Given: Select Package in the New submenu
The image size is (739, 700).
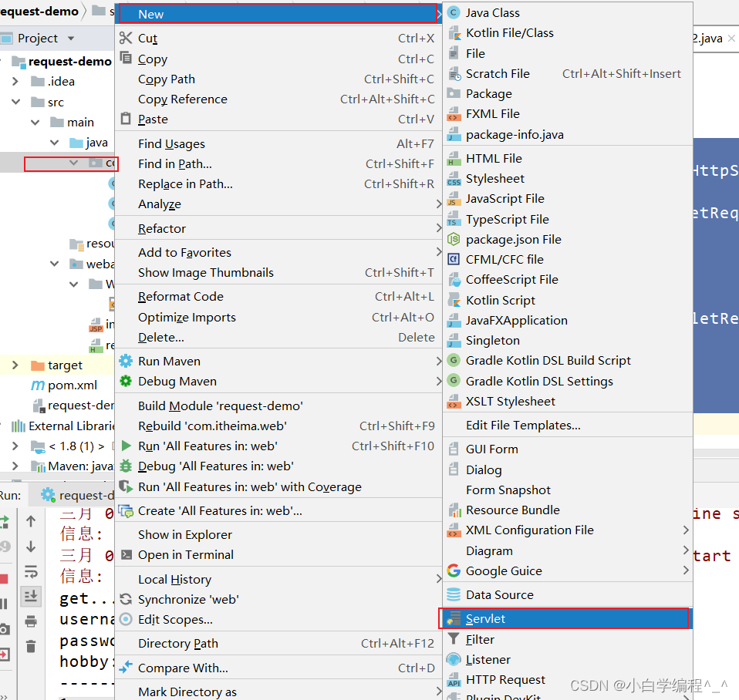Looking at the screenshot, I should pos(568,94).
